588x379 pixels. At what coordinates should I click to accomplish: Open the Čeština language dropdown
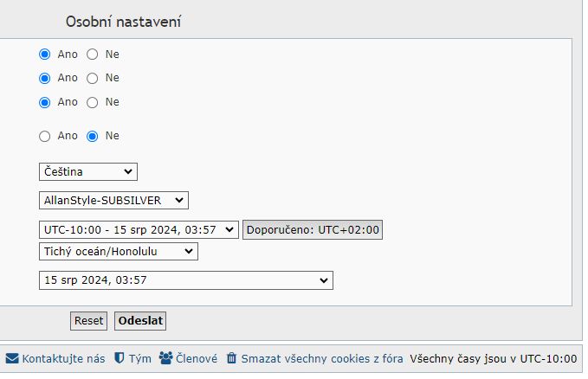pyautogui.click(x=87, y=172)
